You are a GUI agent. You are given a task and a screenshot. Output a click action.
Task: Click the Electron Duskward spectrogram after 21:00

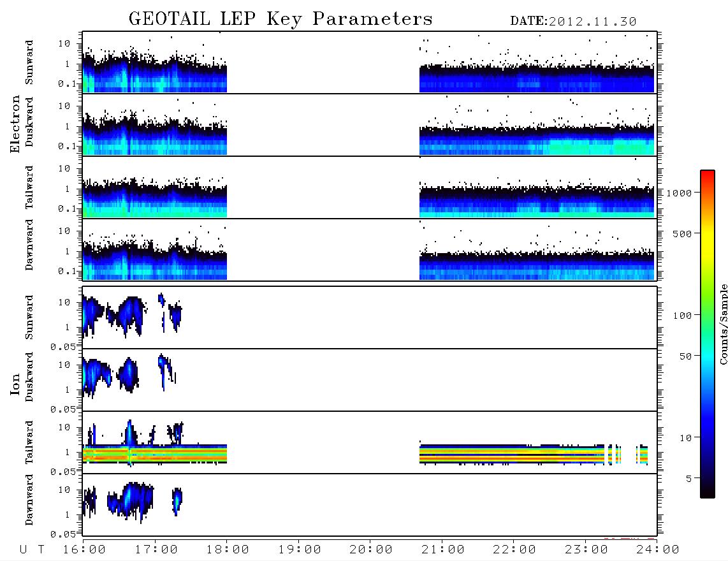pos(537,140)
